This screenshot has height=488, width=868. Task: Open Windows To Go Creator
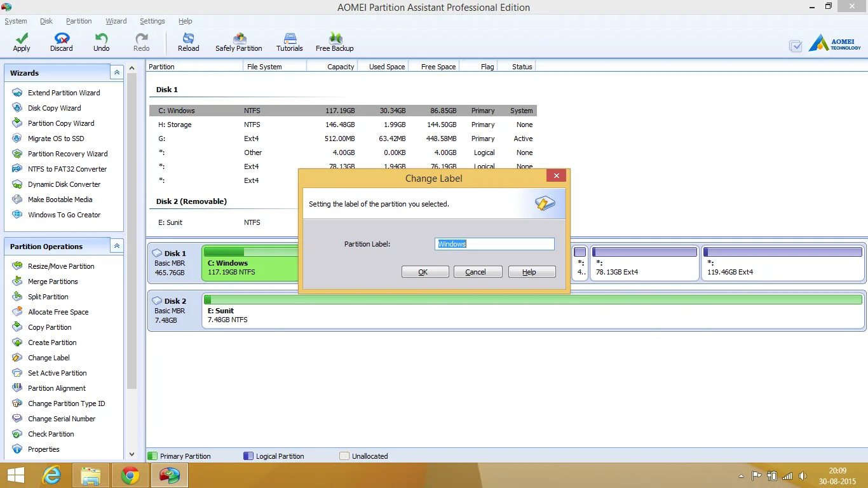point(64,215)
